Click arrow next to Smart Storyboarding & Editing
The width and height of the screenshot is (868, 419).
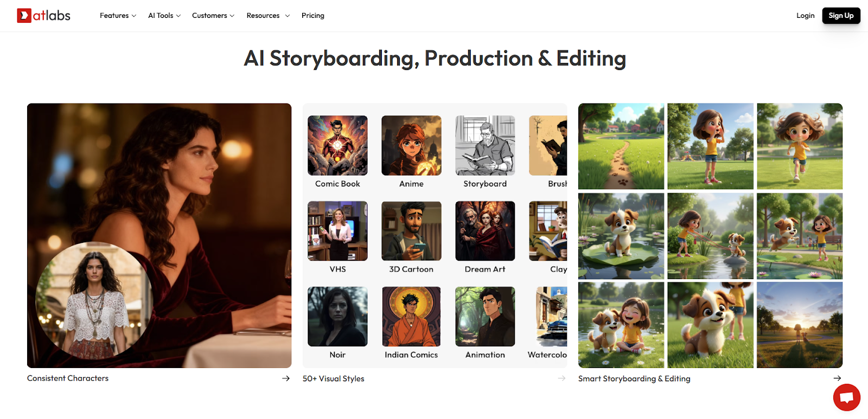pyautogui.click(x=837, y=378)
